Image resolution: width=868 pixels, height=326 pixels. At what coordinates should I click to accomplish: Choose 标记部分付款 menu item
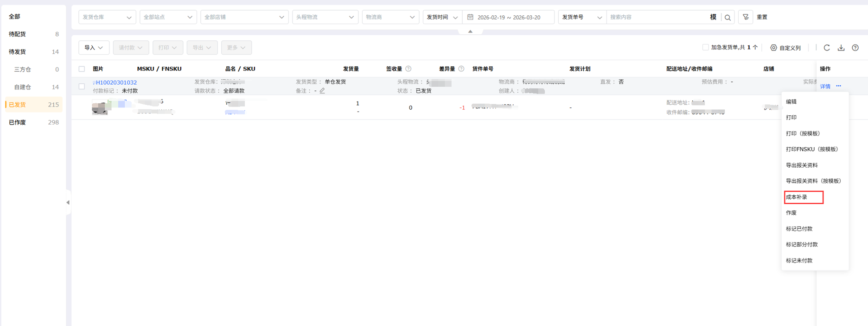click(x=815, y=244)
